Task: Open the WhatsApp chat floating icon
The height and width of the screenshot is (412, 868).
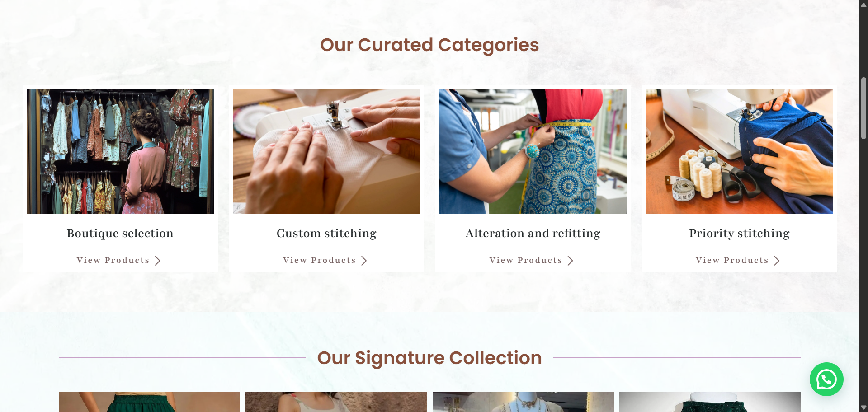Action: tap(826, 379)
